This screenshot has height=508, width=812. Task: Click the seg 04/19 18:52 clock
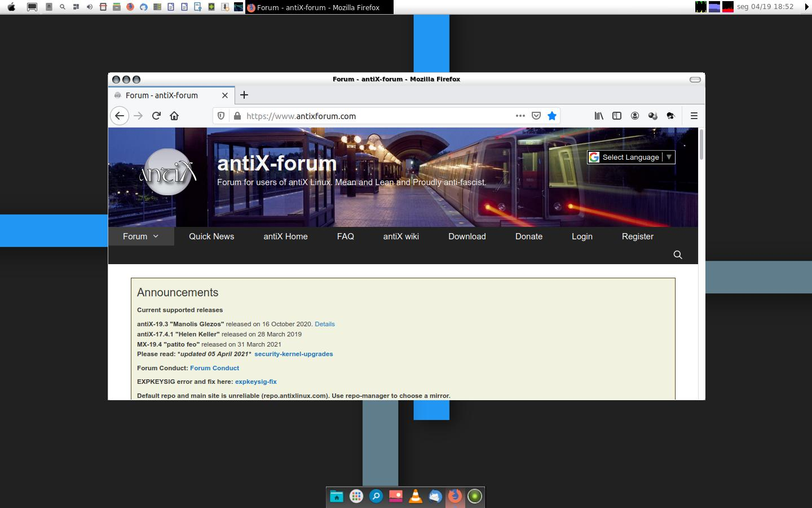(x=765, y=7)
